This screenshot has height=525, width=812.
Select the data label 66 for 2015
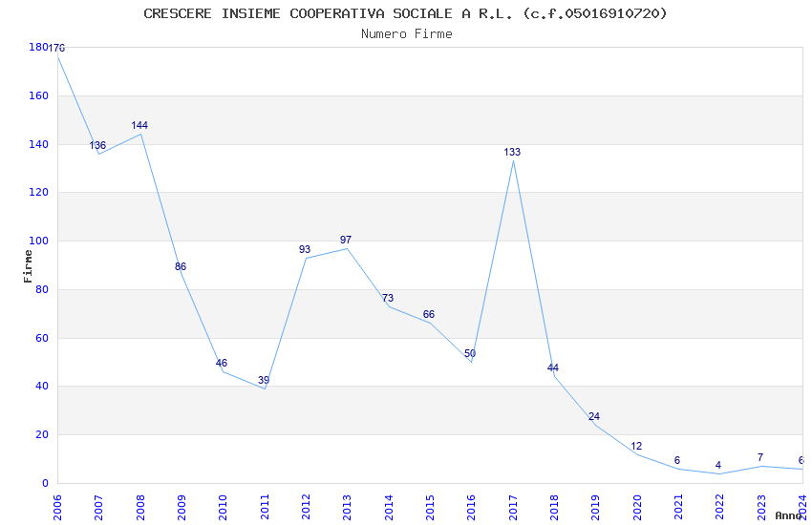pyautogui.click(x=429, y=314)
